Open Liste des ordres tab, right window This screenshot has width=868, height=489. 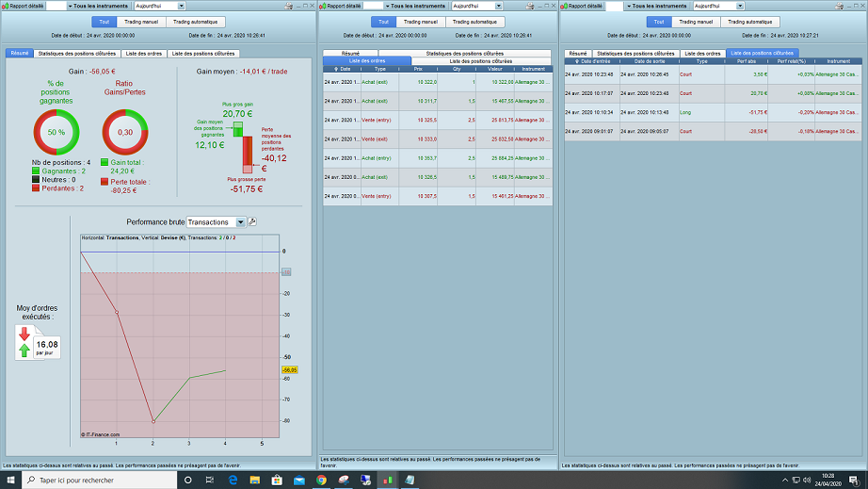[x=702, y=54]
